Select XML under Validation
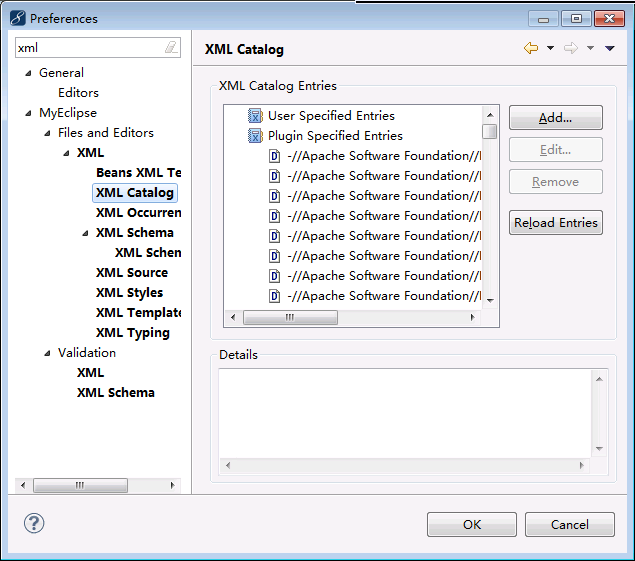Image resolution: width=635 pixels, height=561 pixels. [x=90, y=373]
